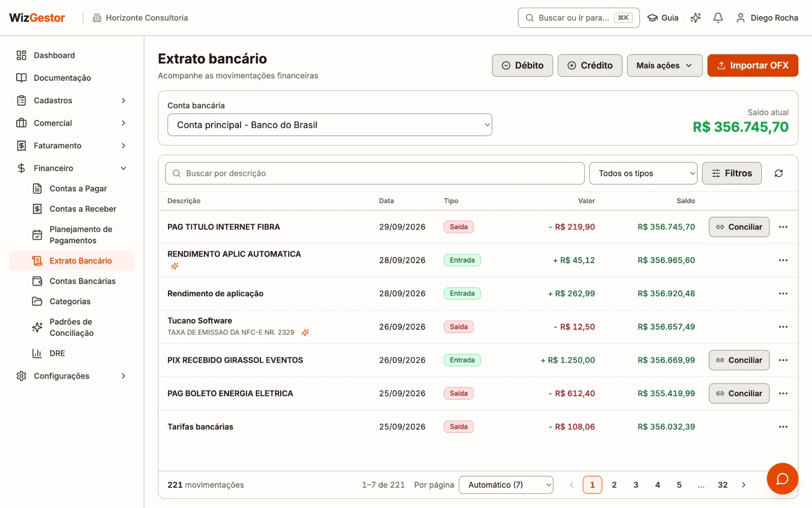
Task: Expand the Faturamento sidebar section
Action: click(x=72, y=146)
